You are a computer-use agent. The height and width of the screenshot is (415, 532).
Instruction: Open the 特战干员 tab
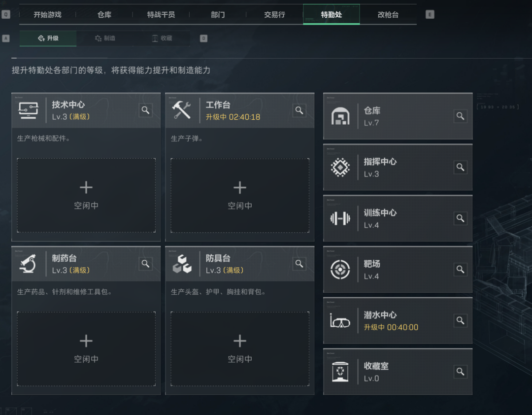point(161,15)
